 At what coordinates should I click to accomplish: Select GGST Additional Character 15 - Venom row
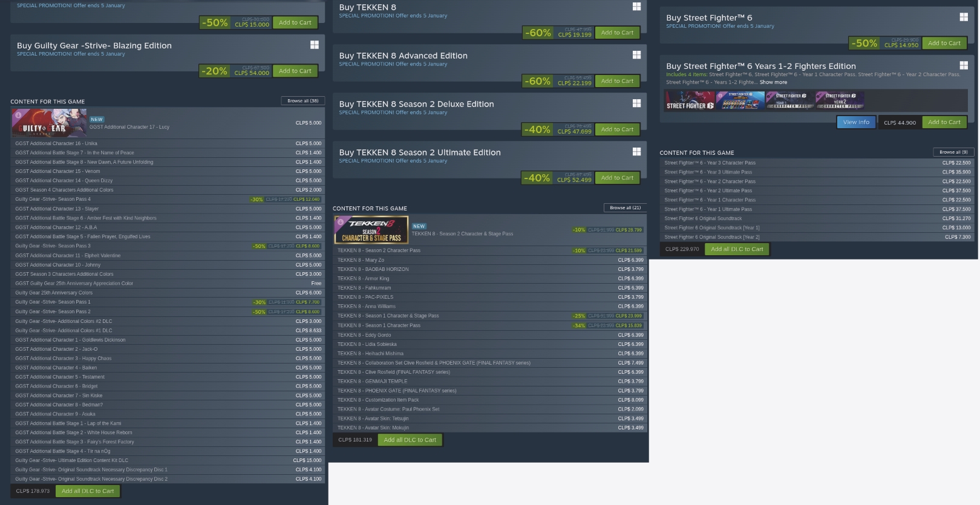pos(168,171)
